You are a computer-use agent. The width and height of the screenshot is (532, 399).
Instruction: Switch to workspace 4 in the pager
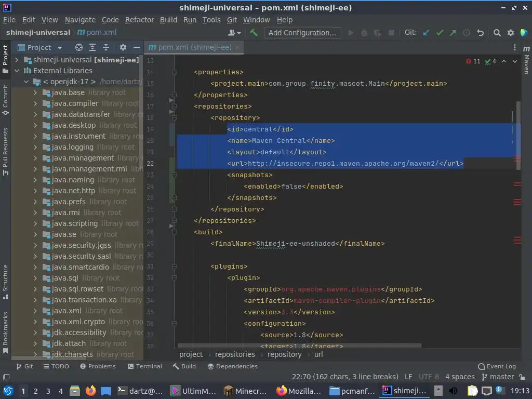[60, 391]
